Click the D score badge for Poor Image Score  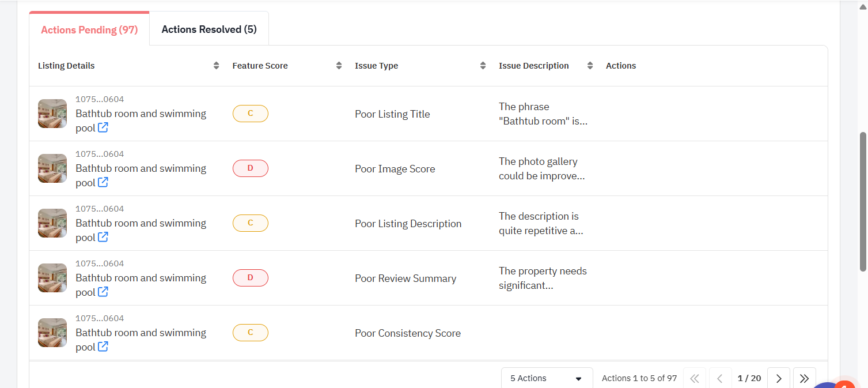coord(250,168)
